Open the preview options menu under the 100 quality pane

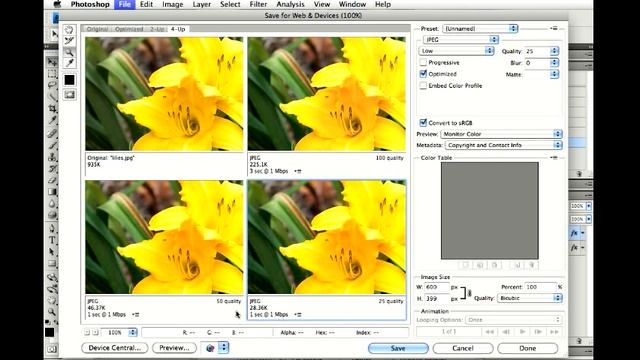[298, 171]
